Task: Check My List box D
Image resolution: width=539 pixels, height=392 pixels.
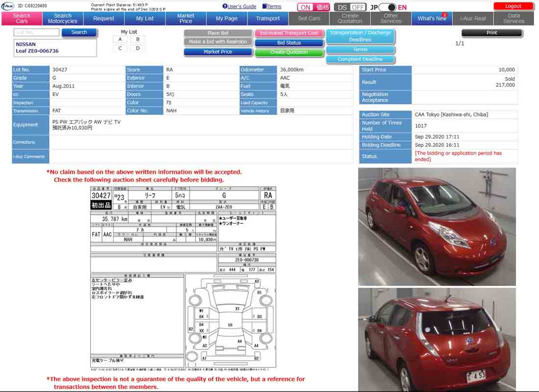Action: pyautogui.click(x=138, y=48)
